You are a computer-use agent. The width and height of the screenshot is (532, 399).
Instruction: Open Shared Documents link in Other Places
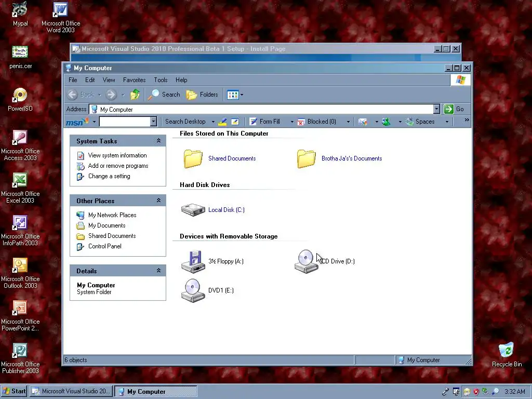(x=112, y=236)
